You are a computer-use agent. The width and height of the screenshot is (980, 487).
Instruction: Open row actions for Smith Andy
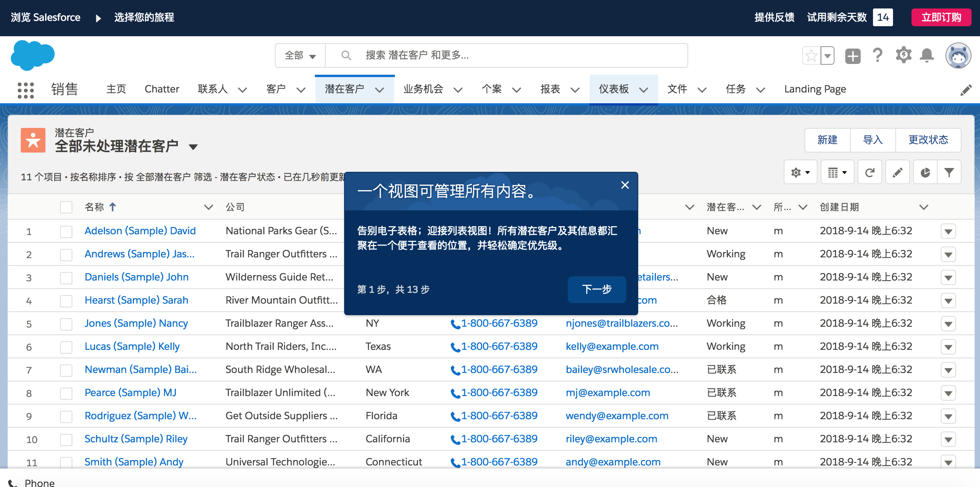948,462
